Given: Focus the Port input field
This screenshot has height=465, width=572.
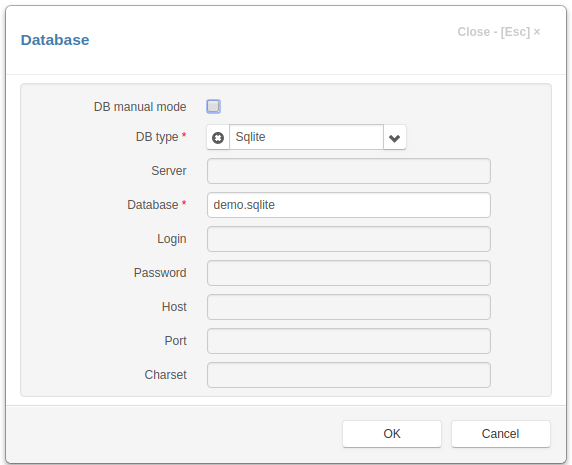Looking at the screenshot, I should [x=349, y=341].
